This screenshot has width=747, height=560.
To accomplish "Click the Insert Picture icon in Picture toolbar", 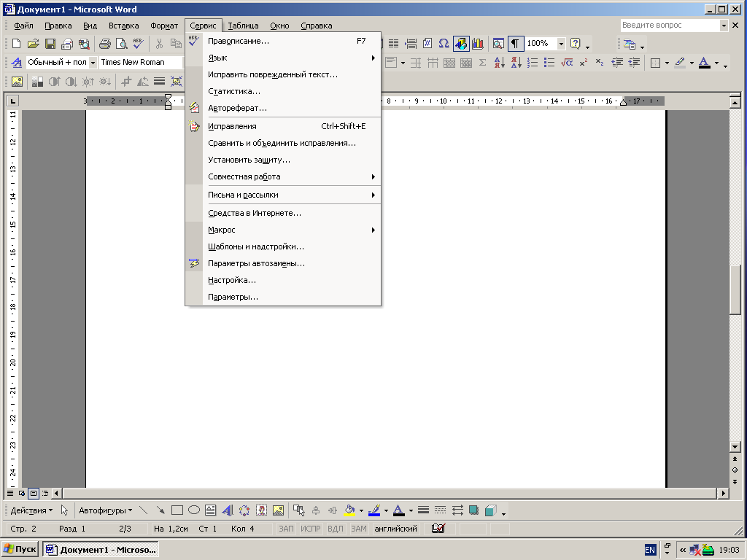I will click(x=18, y=82).
